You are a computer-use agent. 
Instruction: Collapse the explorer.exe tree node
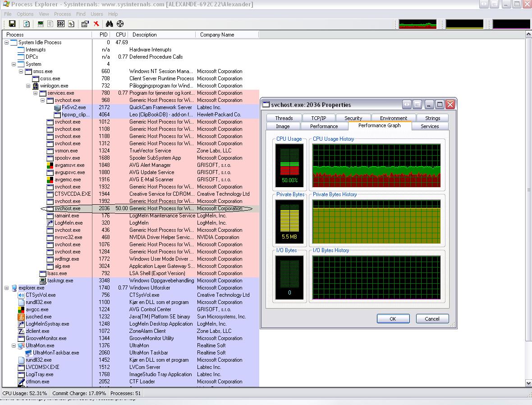coord(6,288)
